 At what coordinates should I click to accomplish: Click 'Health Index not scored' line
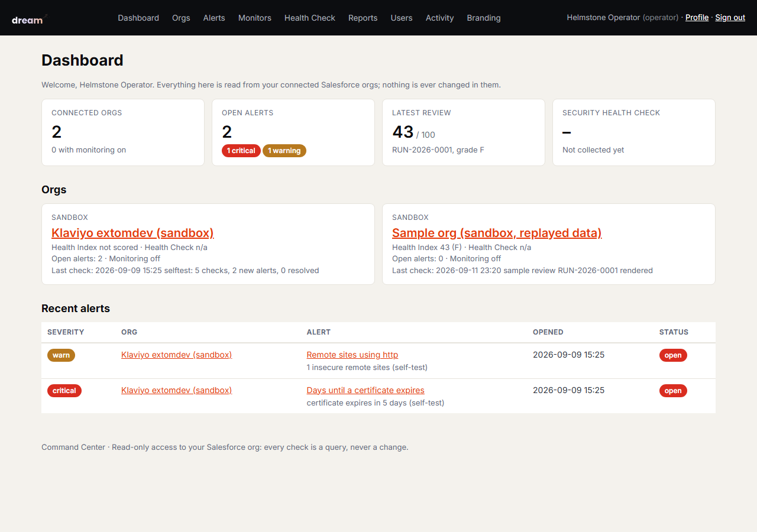[130, 248]
